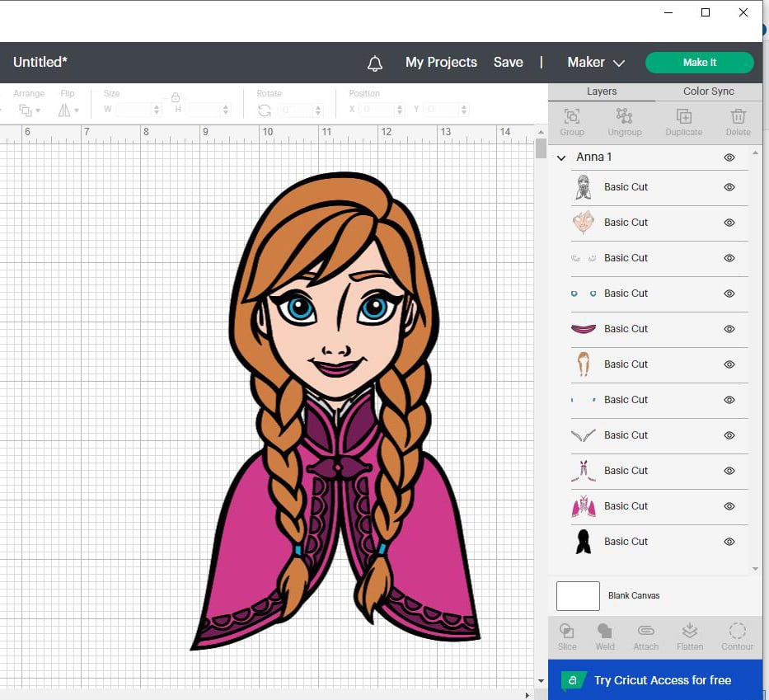
Task: Click the Y position stepper arrows
Action: pos(463,110)
